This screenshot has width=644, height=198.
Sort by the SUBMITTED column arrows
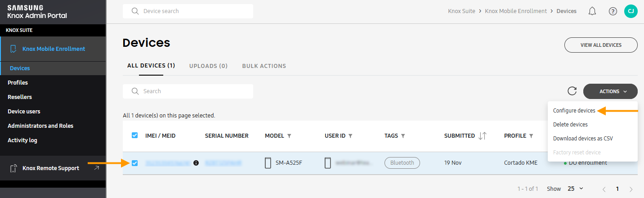[483, 136]
